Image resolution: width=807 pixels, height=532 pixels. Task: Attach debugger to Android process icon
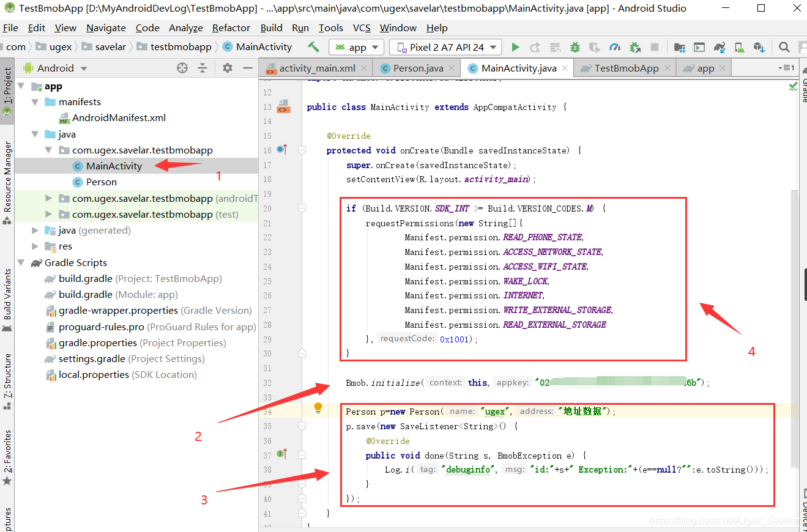[635, 47]
